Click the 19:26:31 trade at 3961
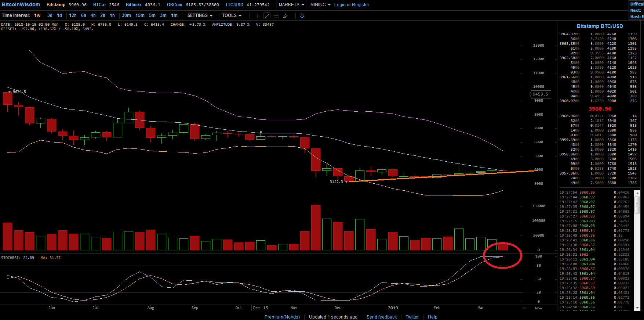This screenshot has width=644, height=320. coord(594,254)
